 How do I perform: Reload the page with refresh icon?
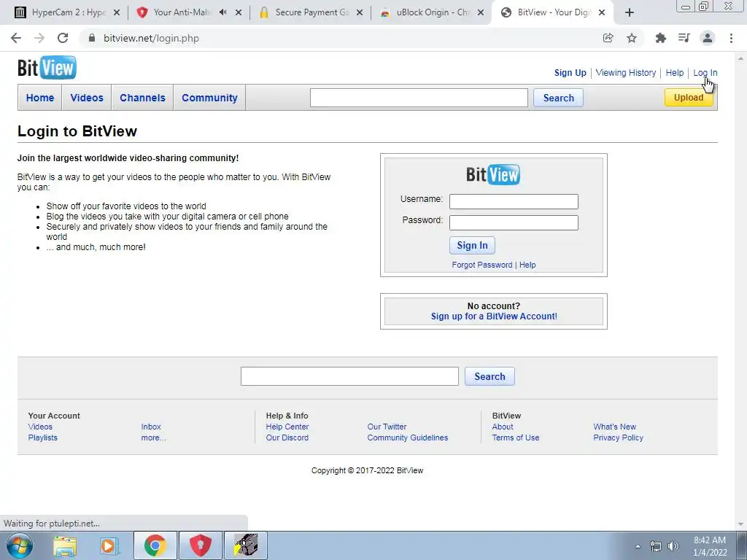(63, 38)
